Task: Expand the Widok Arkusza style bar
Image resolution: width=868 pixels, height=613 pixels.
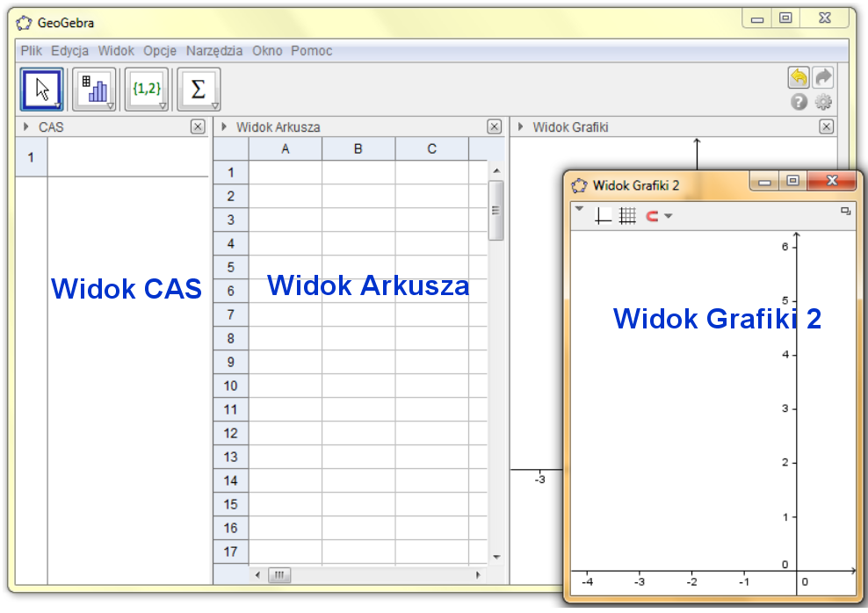Action: (224, 126)
